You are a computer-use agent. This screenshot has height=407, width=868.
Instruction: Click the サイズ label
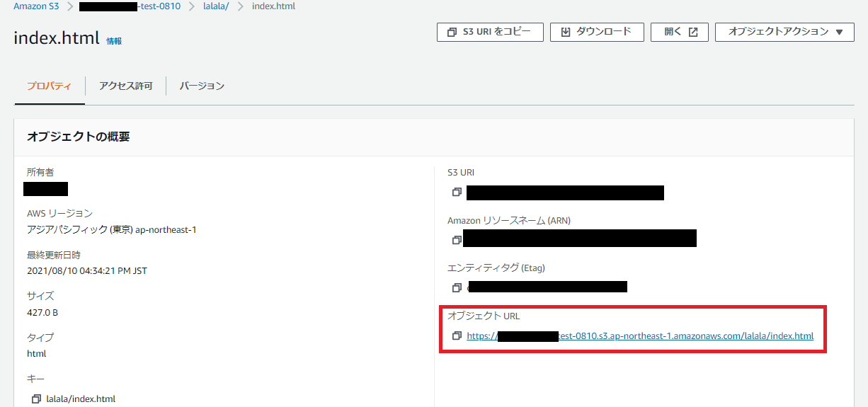click(40, 296)
